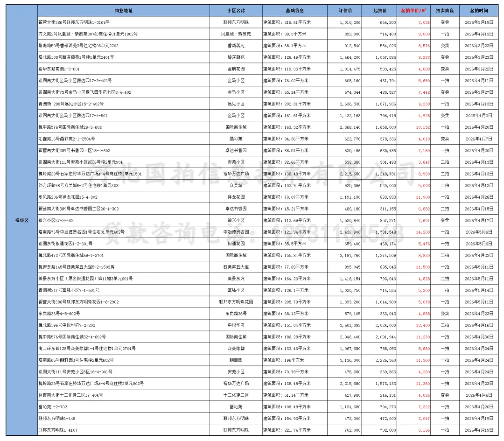
Task: Select community name 众美城
Action: 236,185
